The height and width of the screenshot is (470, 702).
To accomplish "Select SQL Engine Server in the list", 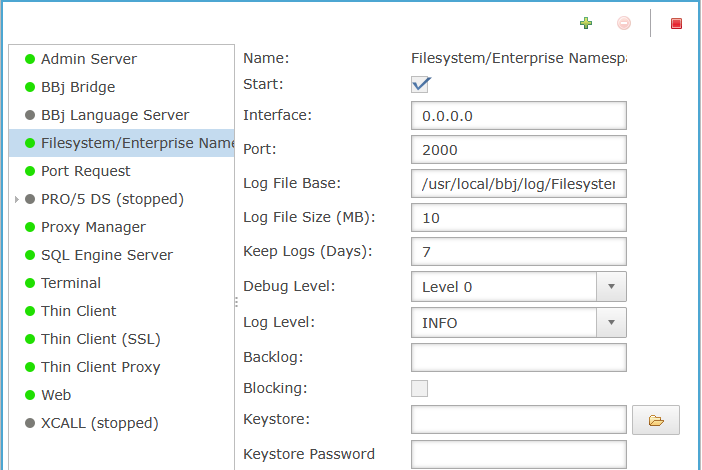I will point(107,255).
